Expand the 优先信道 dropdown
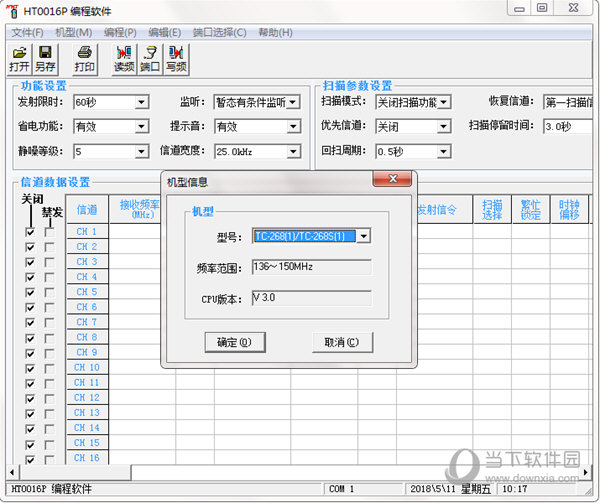 pyautogui.click(x=443, y=127)
